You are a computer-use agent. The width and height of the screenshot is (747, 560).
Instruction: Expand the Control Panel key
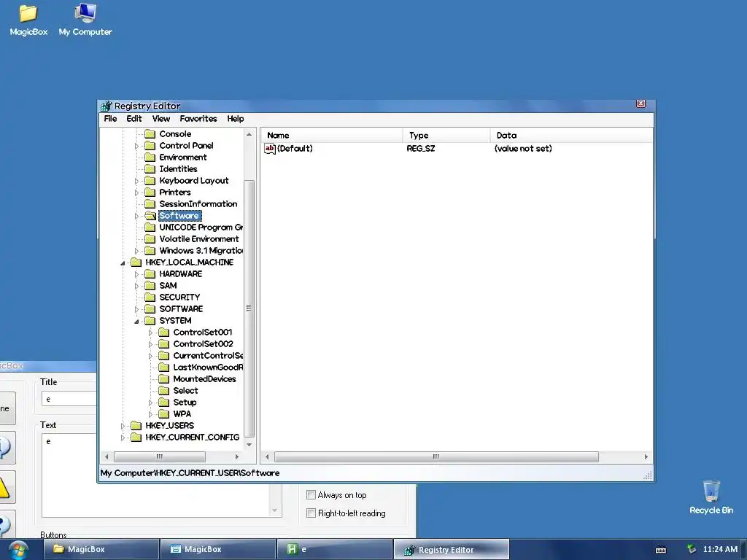tap(136, 146)
